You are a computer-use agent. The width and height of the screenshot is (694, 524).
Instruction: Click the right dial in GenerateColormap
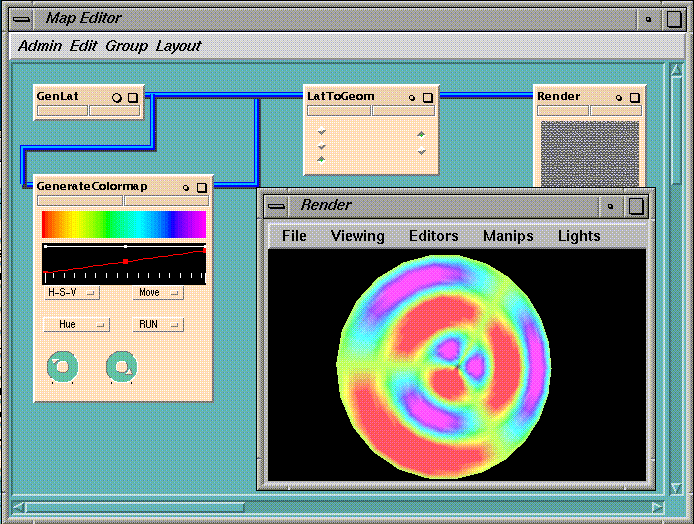(121, 367)
